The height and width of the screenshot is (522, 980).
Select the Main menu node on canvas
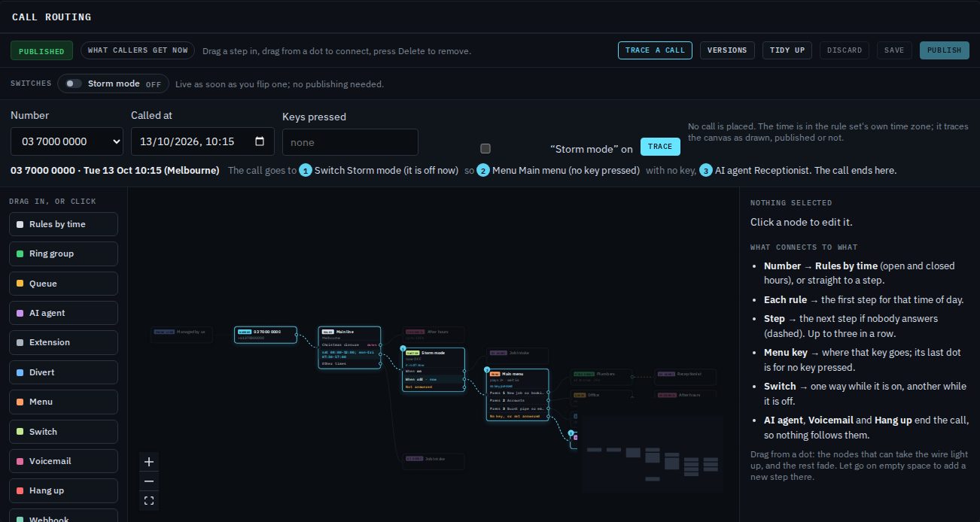[518, 394]
